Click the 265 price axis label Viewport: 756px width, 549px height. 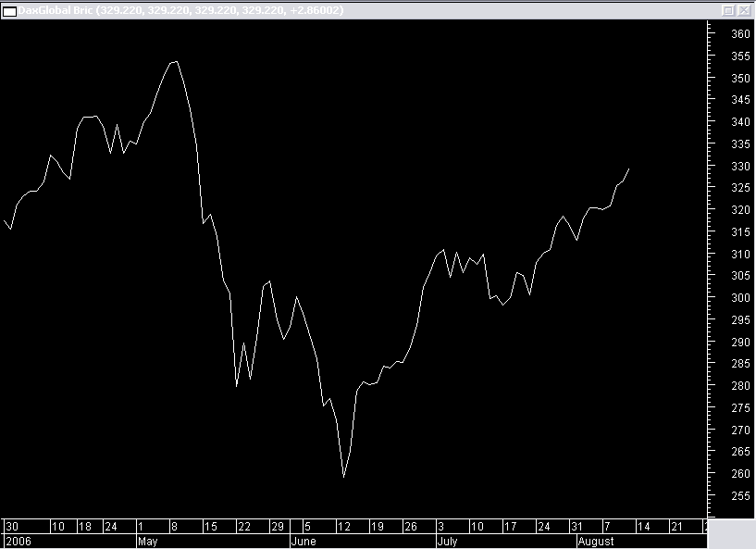click(x=740, y=452)
